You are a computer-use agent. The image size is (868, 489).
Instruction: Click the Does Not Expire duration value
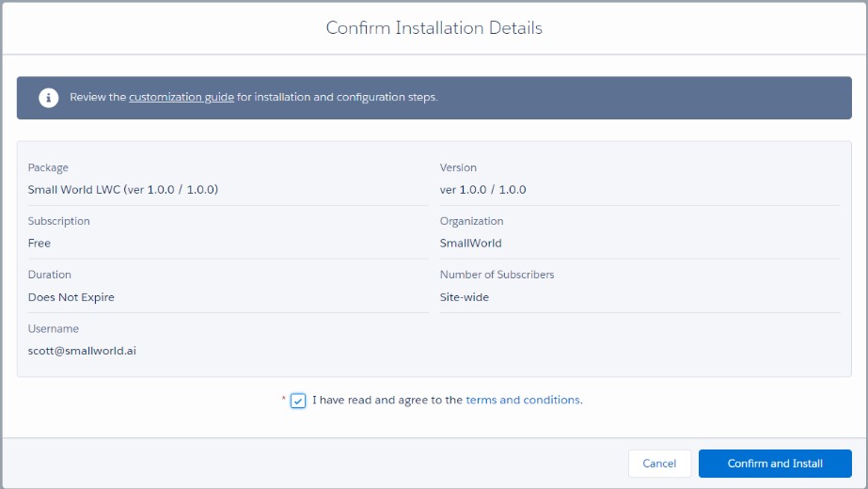[x=71, y=297]
